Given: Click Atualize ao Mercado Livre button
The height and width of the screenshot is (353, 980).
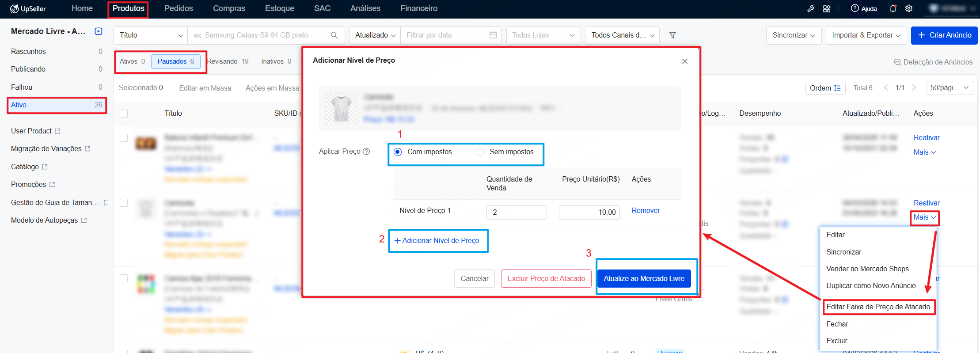Looking at the screenshot, I should point(644,279).
